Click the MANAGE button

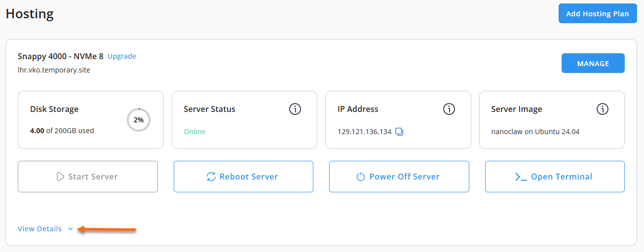593,63
